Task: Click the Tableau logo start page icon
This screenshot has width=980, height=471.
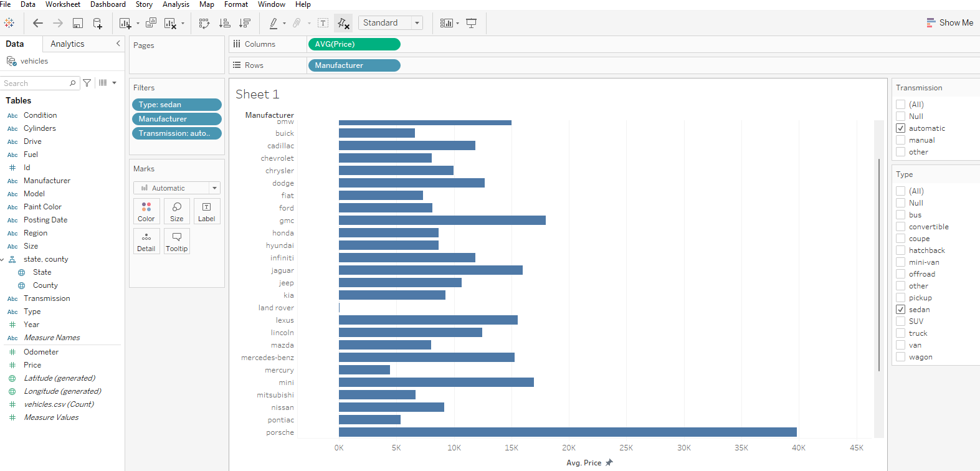Action: tap(9, 23)
